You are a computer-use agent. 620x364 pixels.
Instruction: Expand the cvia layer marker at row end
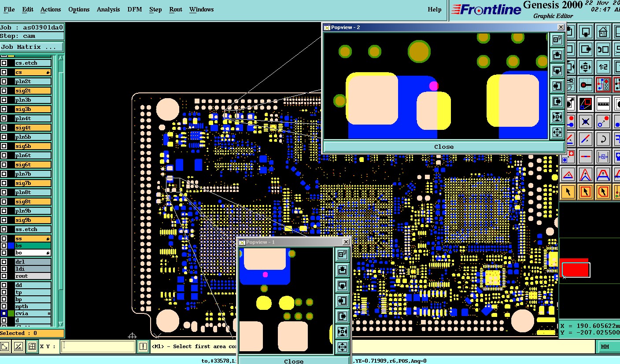coord(49,313)
